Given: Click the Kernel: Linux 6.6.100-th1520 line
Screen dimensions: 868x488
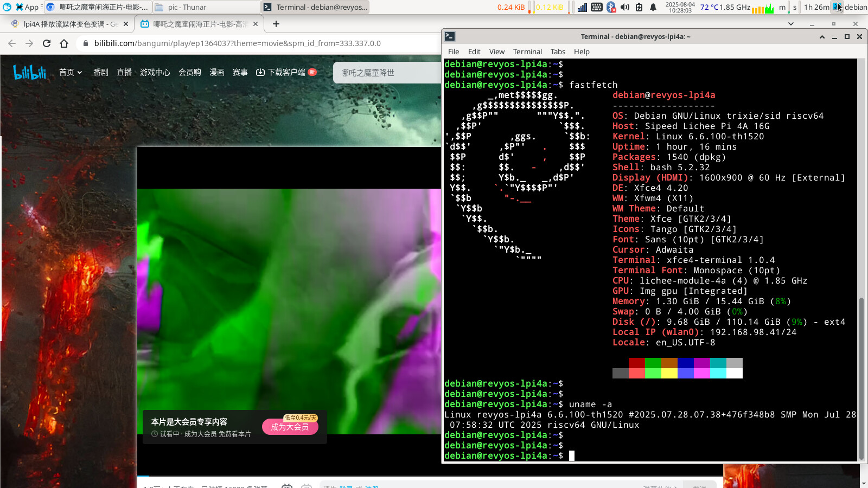Looking at the screenshot, I should click(688, 136).
